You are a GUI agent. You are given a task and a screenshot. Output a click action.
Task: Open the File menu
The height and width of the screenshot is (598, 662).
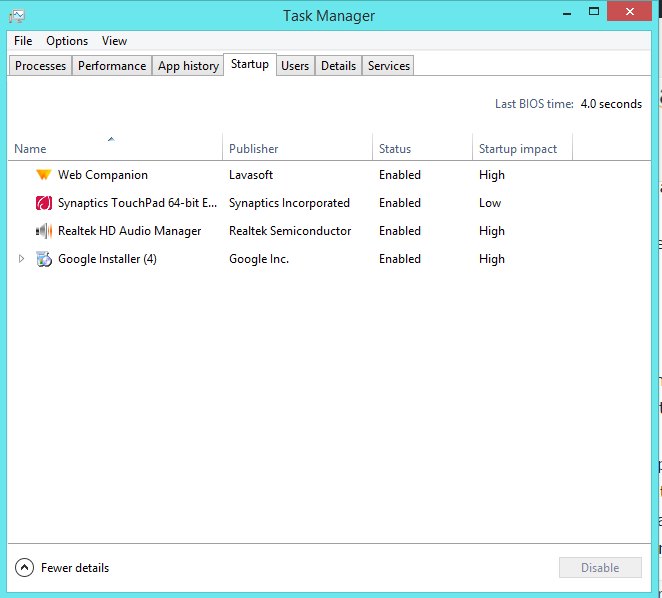tap(23, 41)
